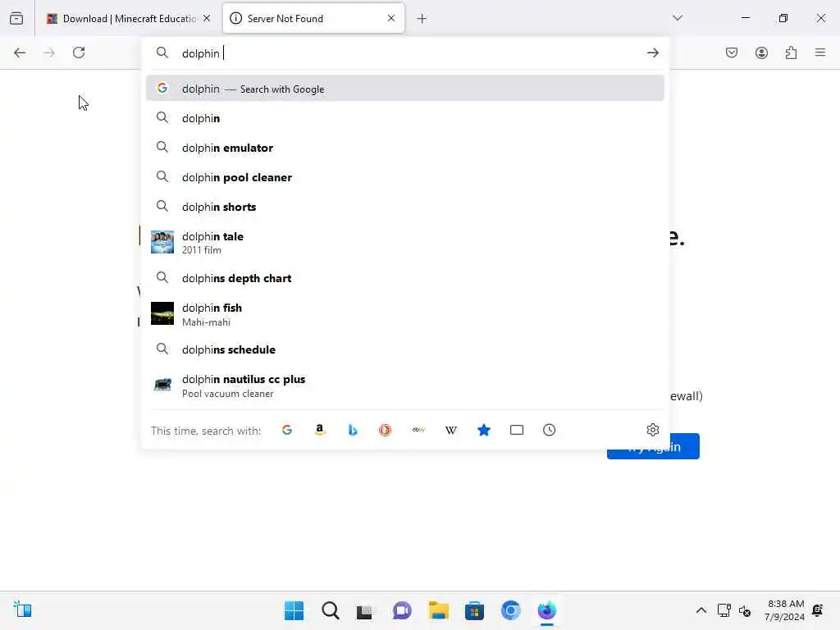Open Microsoft Store from taskbar
840x630 pixels.
point(474,610)
